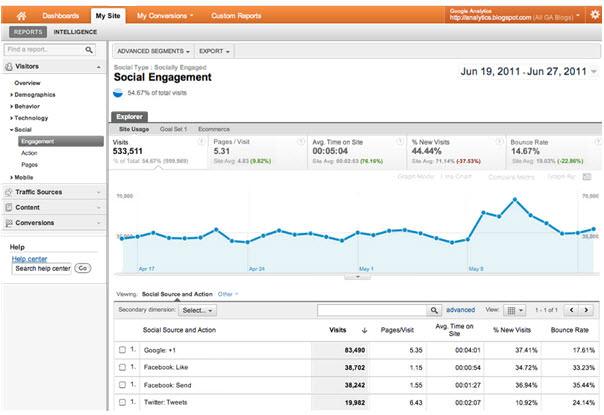This screenshot has height=415, width=604.
Task: Switch to Intelligence view
Action: 75,32
